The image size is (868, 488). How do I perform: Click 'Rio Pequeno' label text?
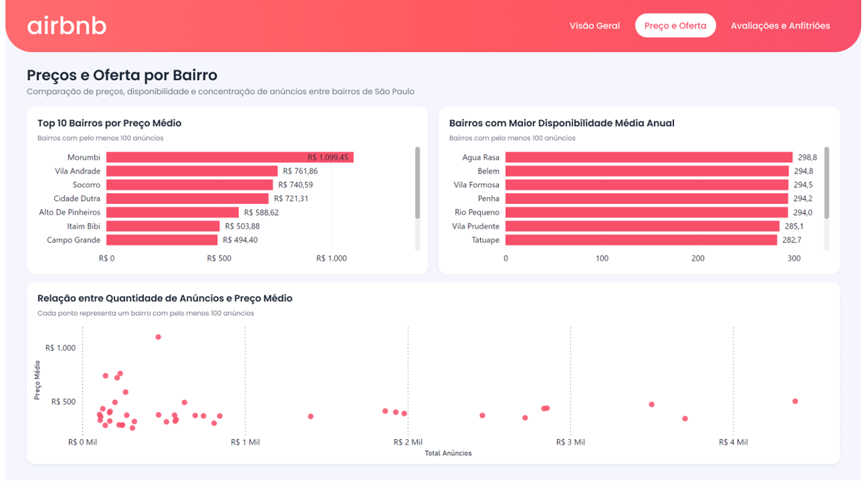477,212
